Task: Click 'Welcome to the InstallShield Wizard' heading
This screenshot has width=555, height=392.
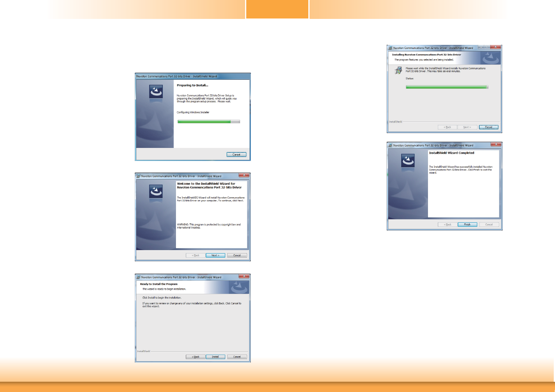Action: click(x=209, y=186)
